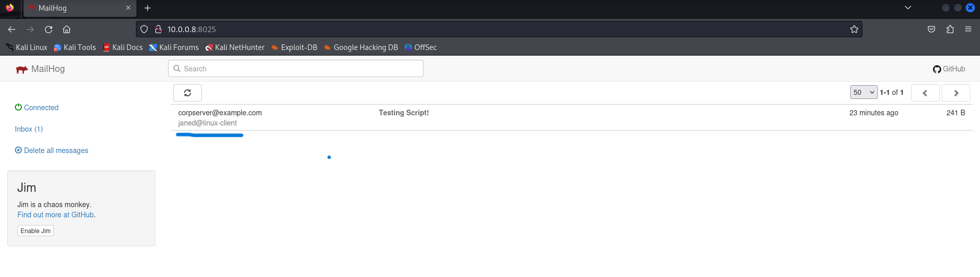Screen dimensions: 980x277
Task: Focus the MailHog search field
Action: 296,69
